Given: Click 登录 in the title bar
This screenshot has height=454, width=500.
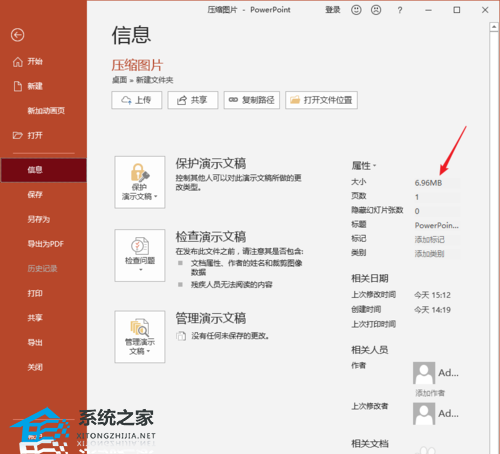Looking at the screenshot, I should 333,10.
